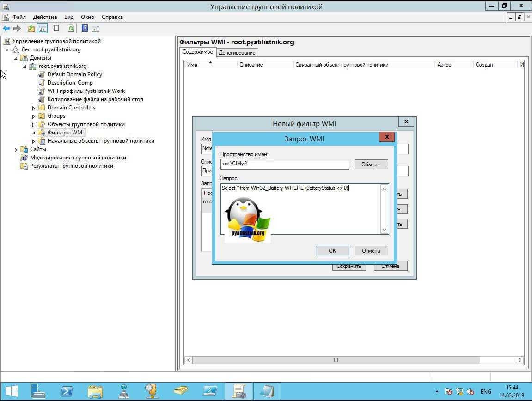The image size is (532, 401).
Task: Open the Действие menu
Action: coord(45,17)
